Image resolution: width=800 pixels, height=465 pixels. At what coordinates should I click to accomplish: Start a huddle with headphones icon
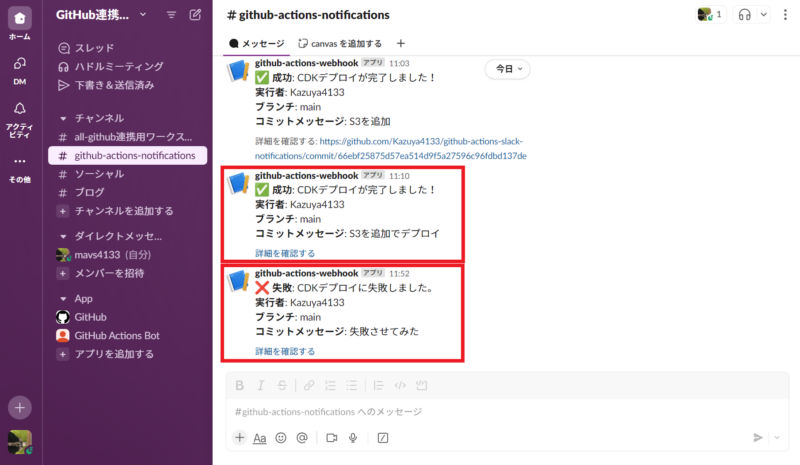(744, 15)
